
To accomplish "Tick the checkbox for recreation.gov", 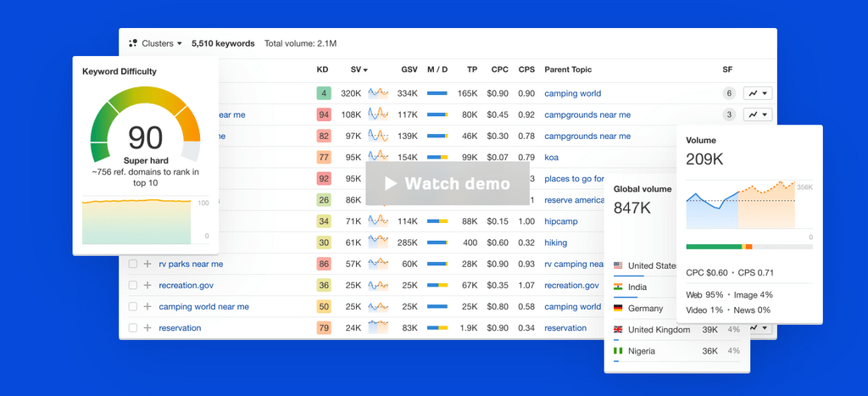I will point(133,285).
